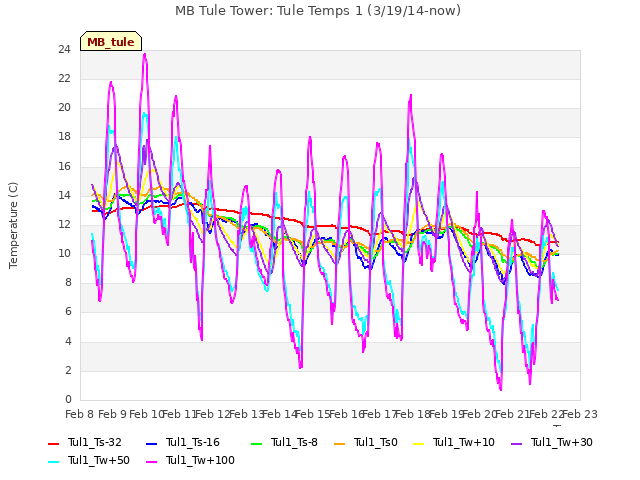
Task: Click the 6 y-axis tick label
Action: [x=68, y=312]
